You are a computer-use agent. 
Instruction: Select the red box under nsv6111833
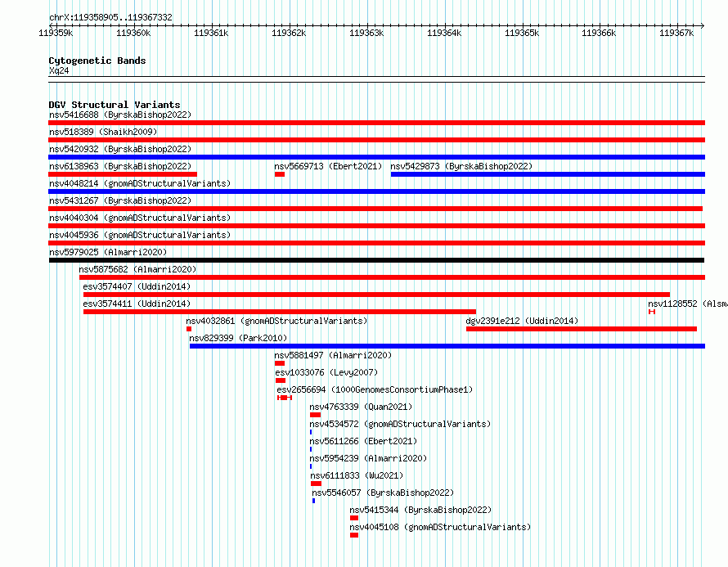pyautogui.click(x=317, y=484)
